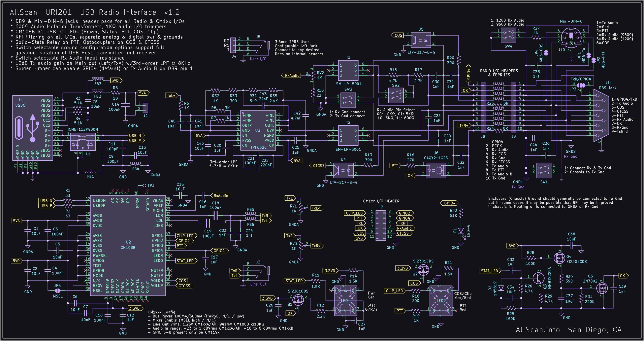
Task: Click the LED1 Pwr/Stat LED block
Action: [x=346, y=301]
